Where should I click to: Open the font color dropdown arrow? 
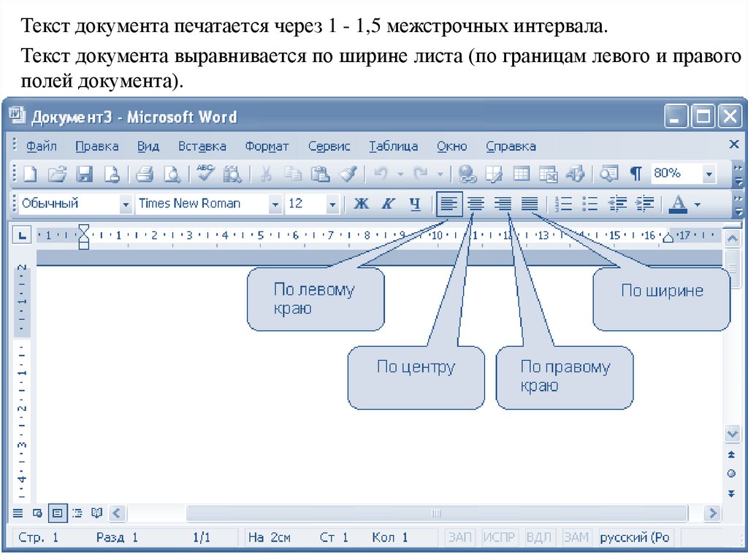(698, 204)
